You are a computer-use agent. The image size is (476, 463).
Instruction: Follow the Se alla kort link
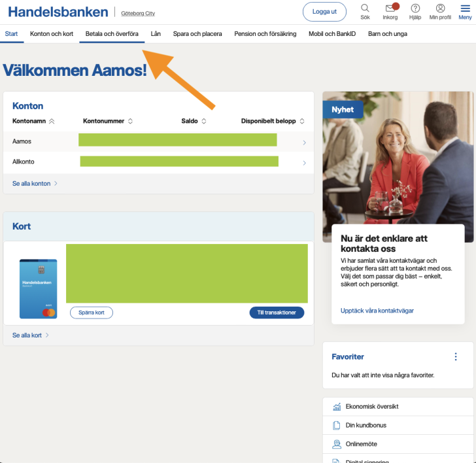[30, 335]
